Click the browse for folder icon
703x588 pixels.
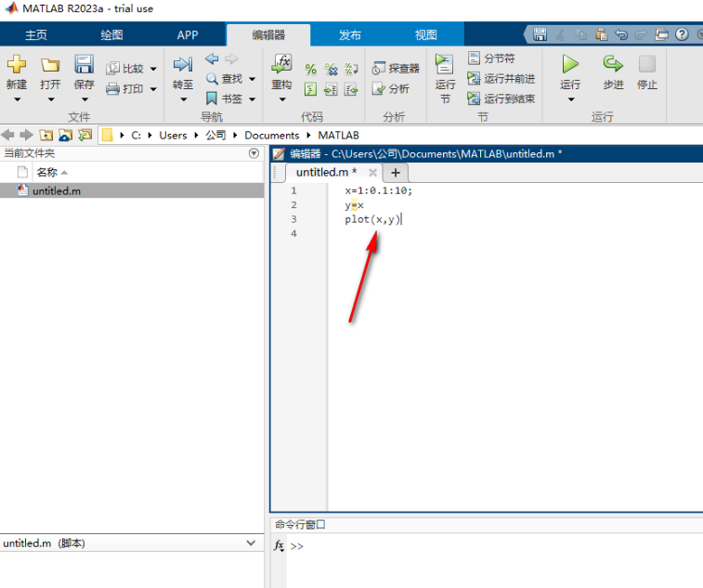tap(65, 135)
